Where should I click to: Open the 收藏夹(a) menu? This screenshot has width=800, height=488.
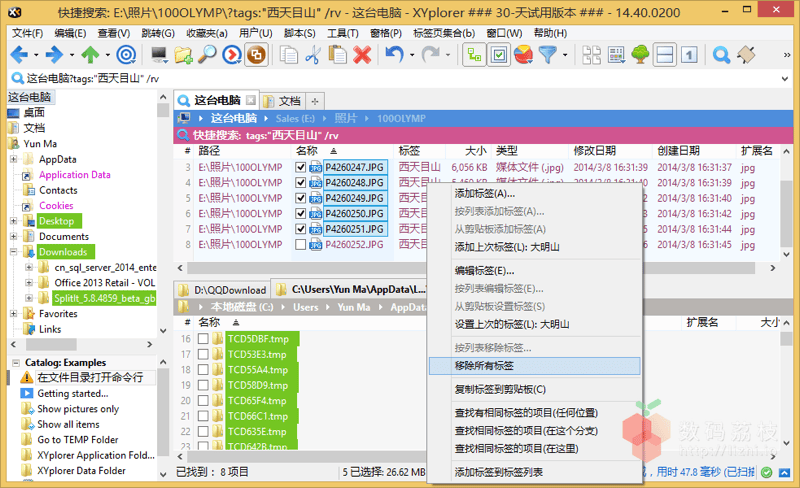(x=207, y=33)
